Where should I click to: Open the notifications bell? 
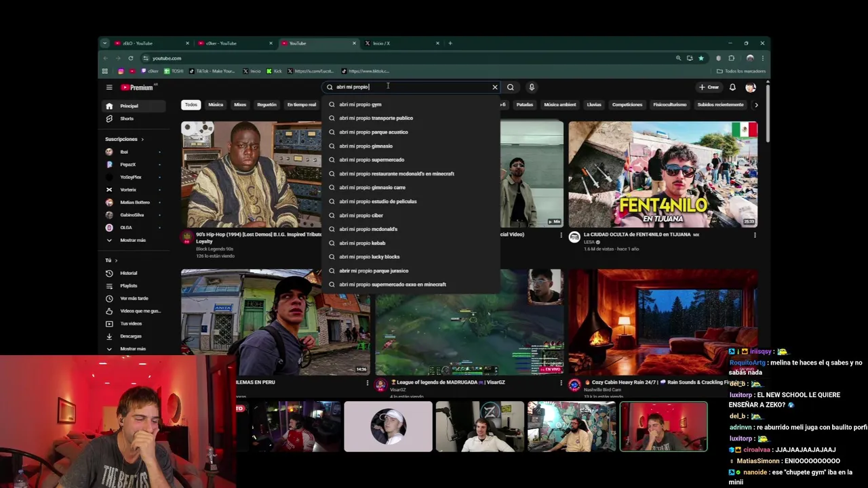[x=732, y=87]
